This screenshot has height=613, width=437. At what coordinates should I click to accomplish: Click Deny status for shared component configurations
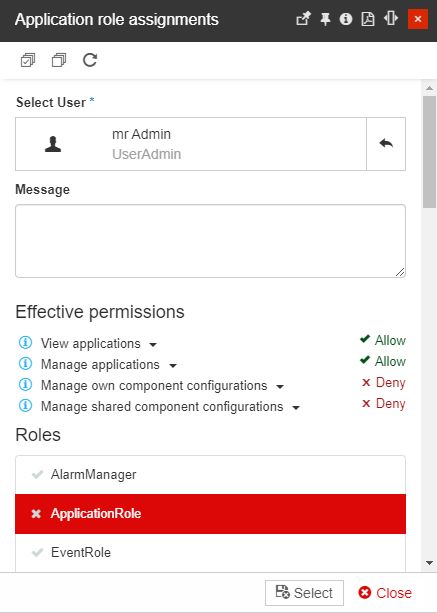(383, 403)
